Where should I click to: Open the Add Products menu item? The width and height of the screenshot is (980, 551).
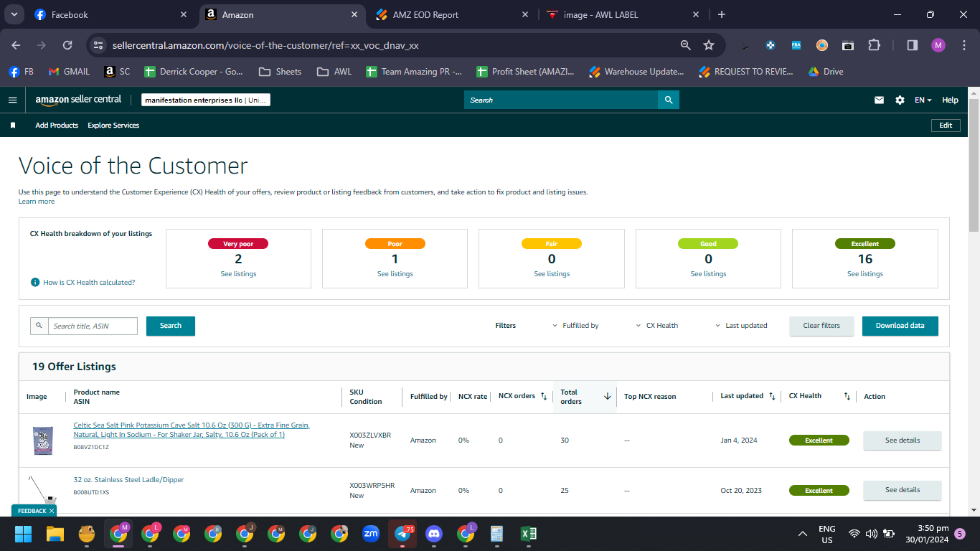[57, 126]
